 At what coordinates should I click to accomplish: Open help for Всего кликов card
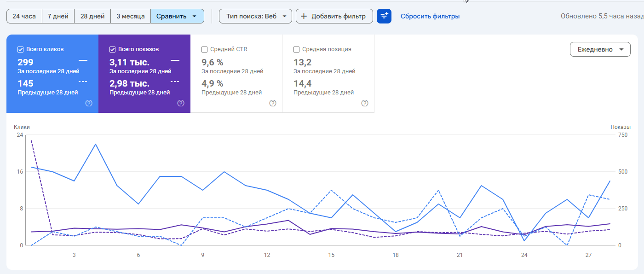pyautogui.click(x=89, y=103)
